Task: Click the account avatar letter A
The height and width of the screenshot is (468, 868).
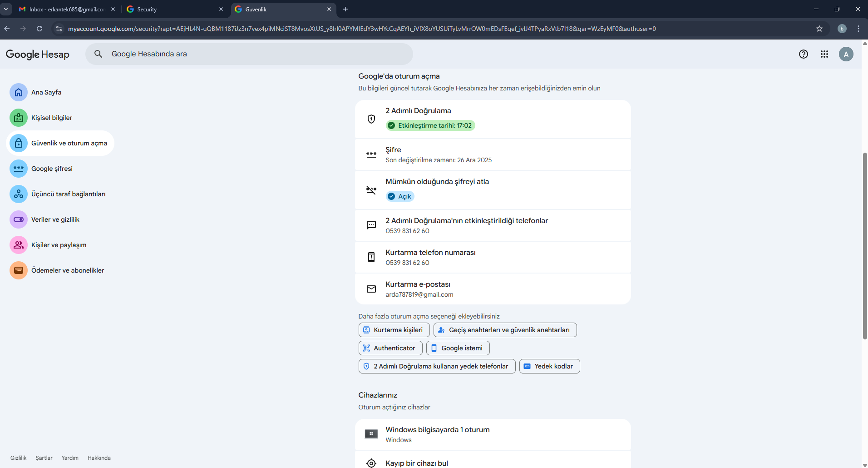Action: (x=846, y=54)
